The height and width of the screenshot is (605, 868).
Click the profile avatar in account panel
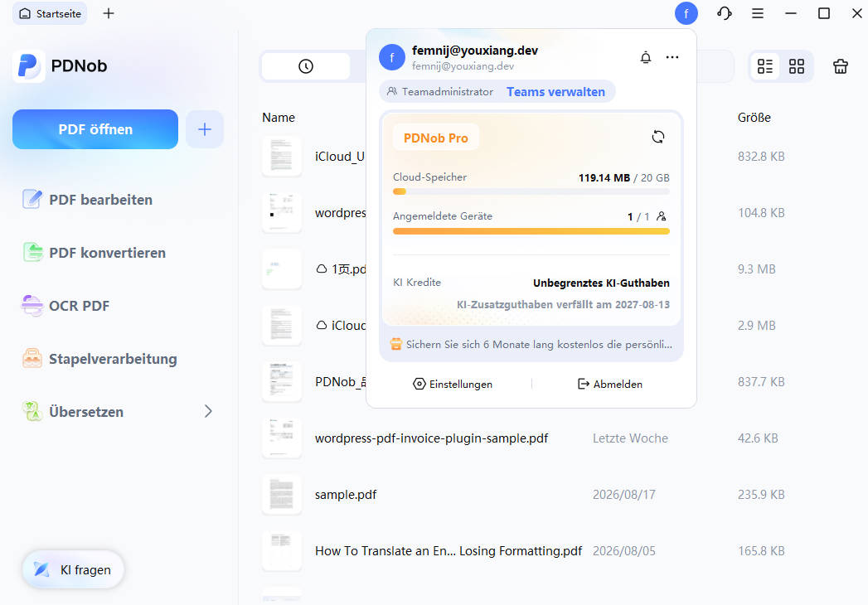tap(392, 57)
